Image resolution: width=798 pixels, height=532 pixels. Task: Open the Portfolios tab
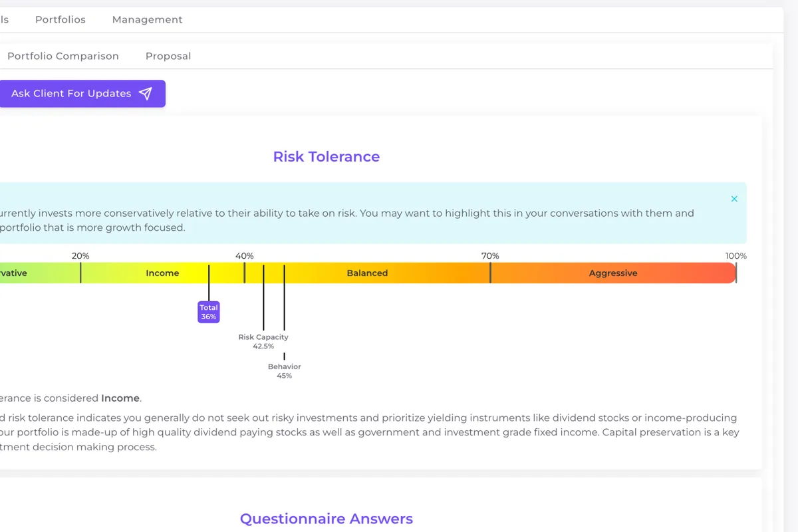[x=61, y=20]
